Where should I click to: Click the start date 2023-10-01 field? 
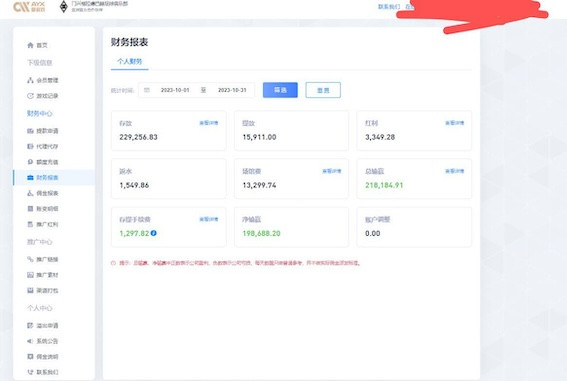coord(175,90)
